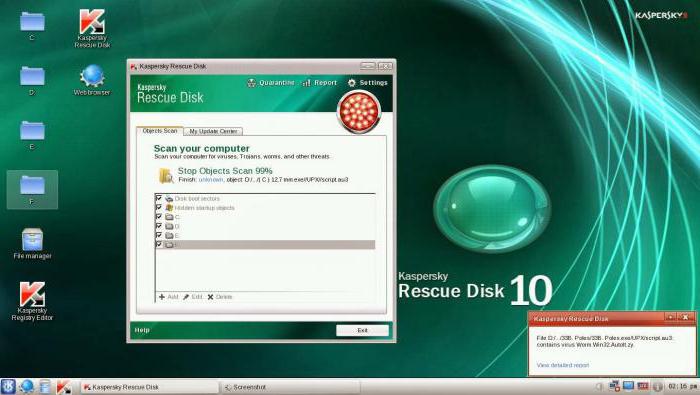Open Settings with the gear icon

tap(367, 83)
